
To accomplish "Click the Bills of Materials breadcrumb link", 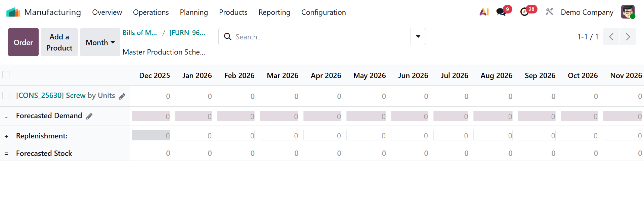I will [x=140, y=33].
